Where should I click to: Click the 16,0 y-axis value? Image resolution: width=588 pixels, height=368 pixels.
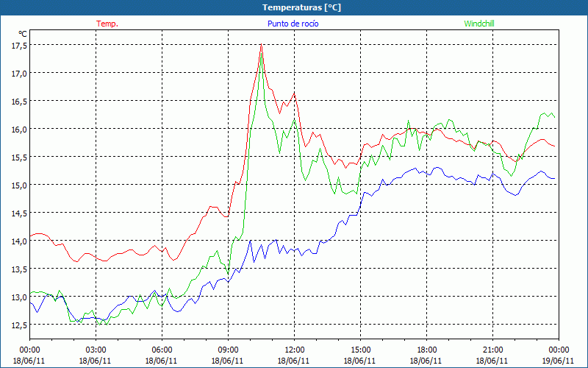pyautogui.click(x=20, y=130)
